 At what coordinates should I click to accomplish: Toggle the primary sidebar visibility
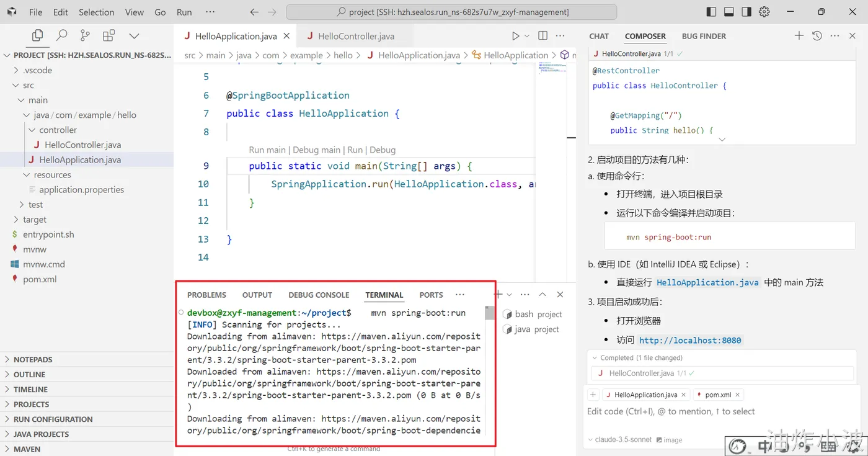pyautogui.click(x=711, y=12)
